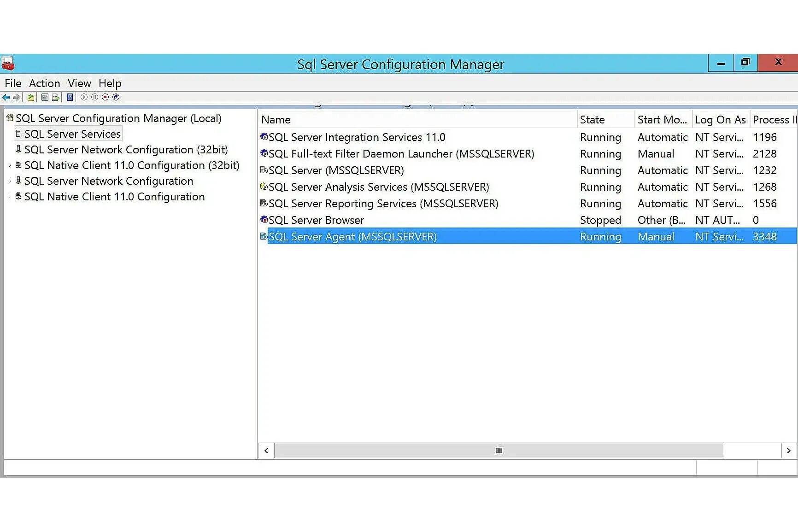Sort services by the State column header
This screenshot has width=798, height=532.
tap(605, 120)
